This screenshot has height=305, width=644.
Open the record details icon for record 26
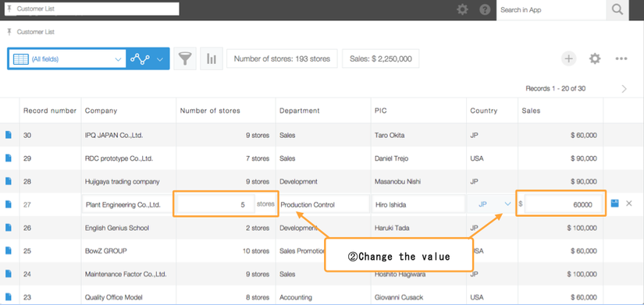point(9,228)
